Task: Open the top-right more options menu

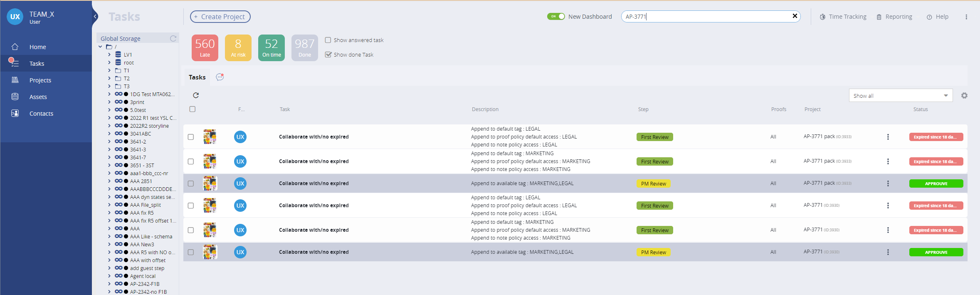Action: click(966, 17)
